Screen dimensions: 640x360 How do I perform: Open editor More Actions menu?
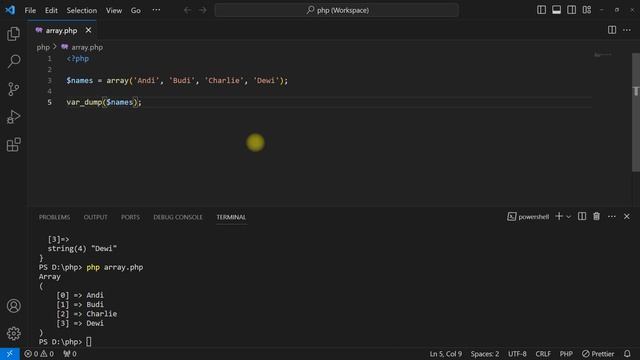click(627, 30)
